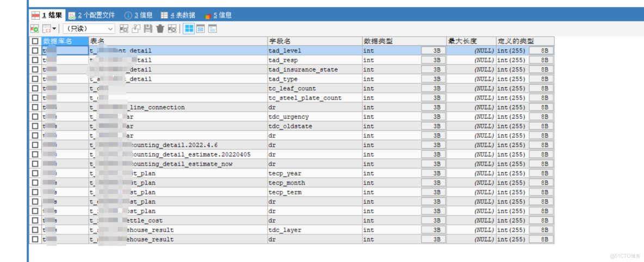This screenshot has width=644, height=262.
Task: Open the 4 表数据 tab
Action: point(178,15)
